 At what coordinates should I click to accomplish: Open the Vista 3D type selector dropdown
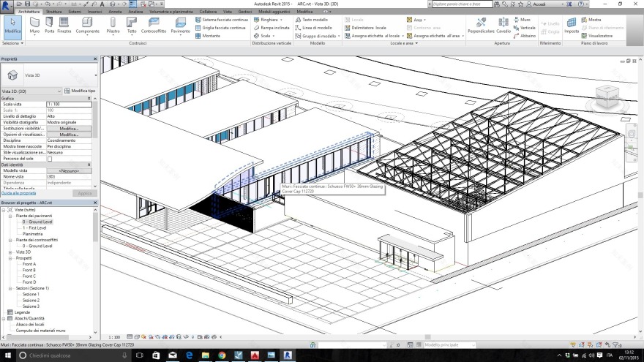pos(96,75)
